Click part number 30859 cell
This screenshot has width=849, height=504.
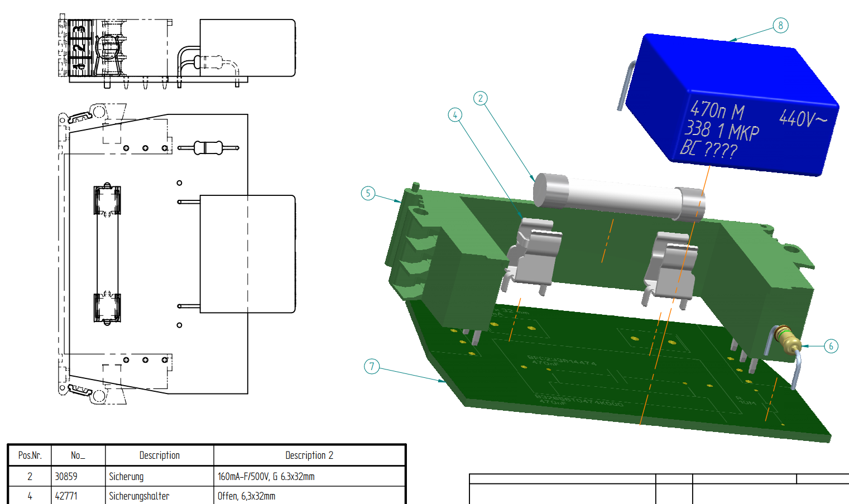tap(66, 477)
